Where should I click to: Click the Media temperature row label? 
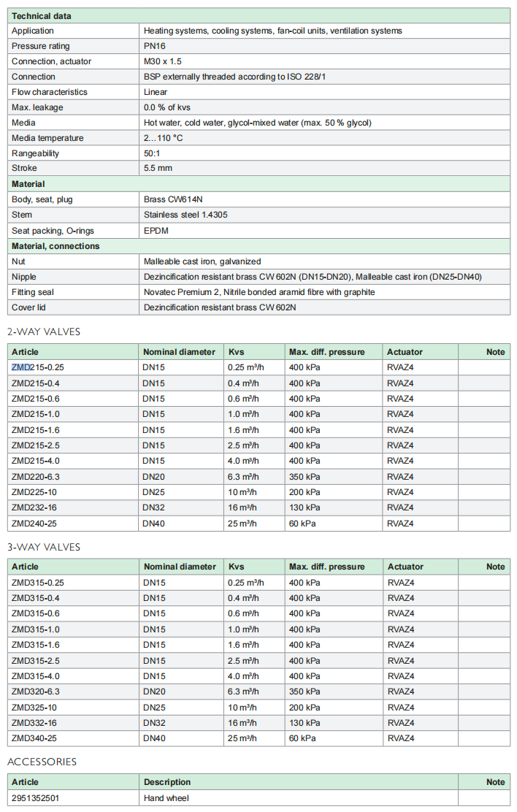[x=47, y=138]
